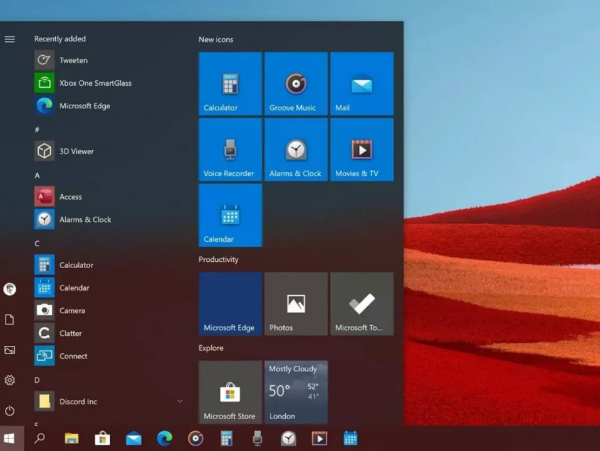Click the 'D' letter index header

37,380
